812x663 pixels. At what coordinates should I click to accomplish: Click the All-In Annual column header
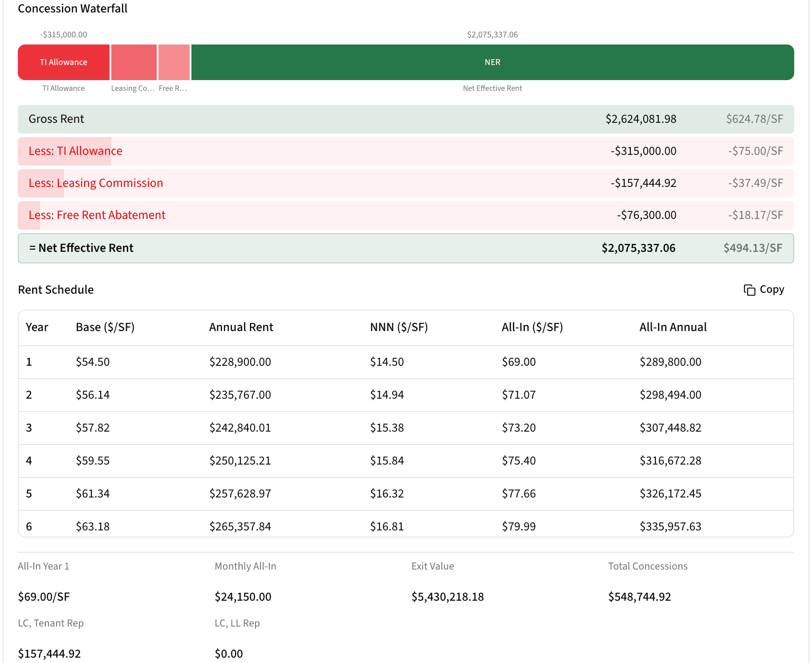point(673,327)
